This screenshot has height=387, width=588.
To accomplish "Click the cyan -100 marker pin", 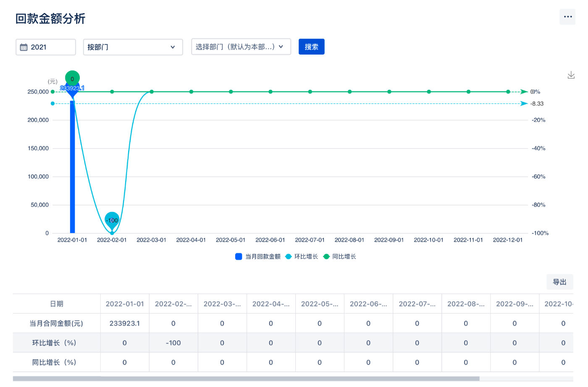I will point(112,220).
